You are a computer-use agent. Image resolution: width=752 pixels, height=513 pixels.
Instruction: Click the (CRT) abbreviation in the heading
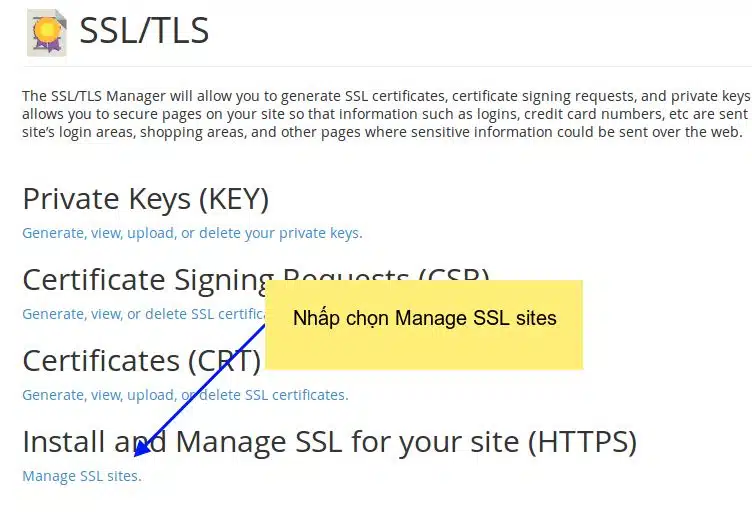point(224,361)
